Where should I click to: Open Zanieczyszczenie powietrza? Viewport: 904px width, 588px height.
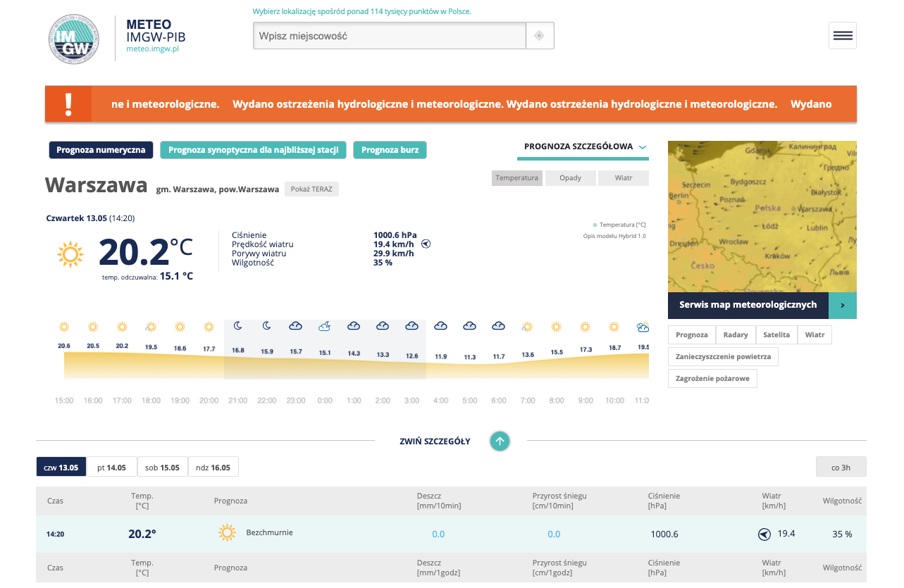click(x=723, y=357)
